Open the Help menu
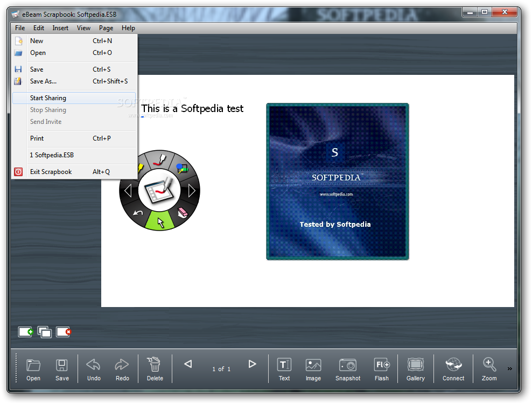The width and height of the screenshot is (532, 404). pos(128,28)
